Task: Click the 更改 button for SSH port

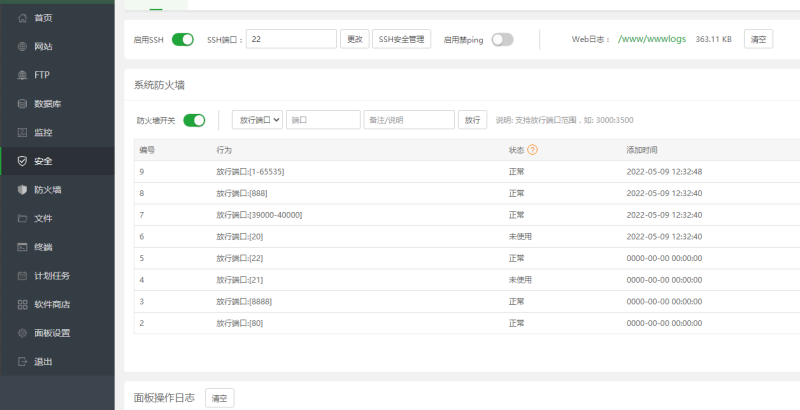Action: coord(355,39)
